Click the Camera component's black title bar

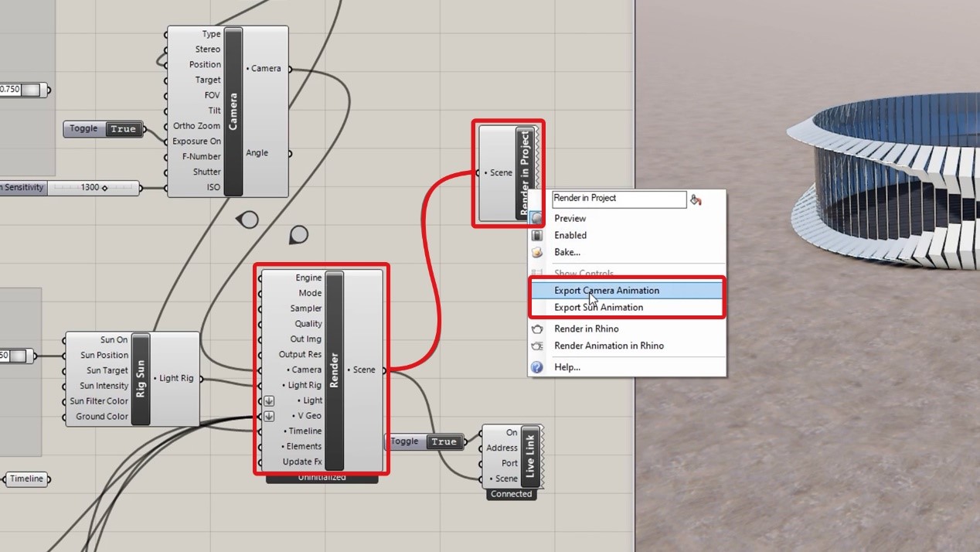[233, 111]
